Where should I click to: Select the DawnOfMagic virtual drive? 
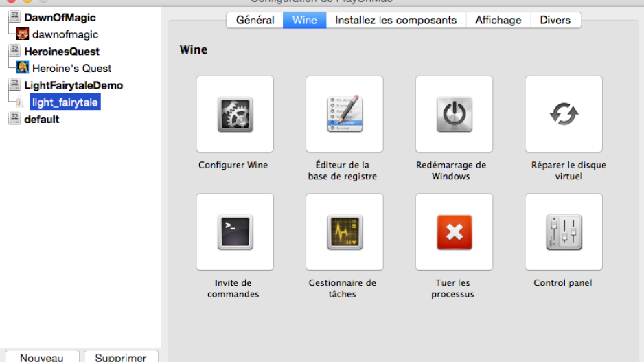60,18
